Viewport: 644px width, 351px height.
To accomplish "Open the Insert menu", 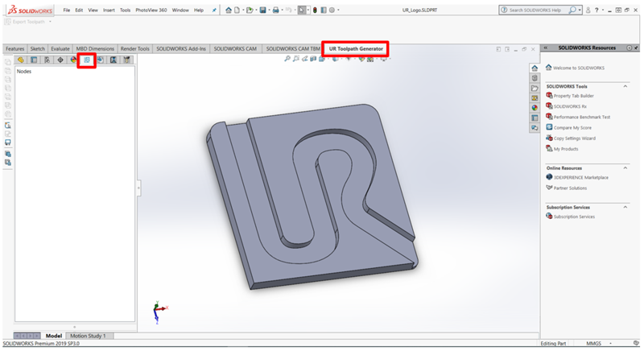I will pyautogui.click(x=109, y=10).
